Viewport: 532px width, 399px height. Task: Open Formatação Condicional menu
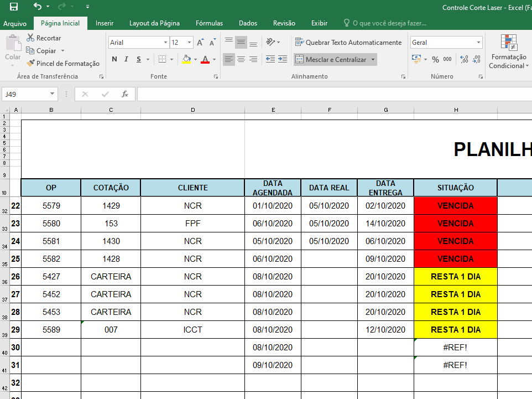point(509,51)
